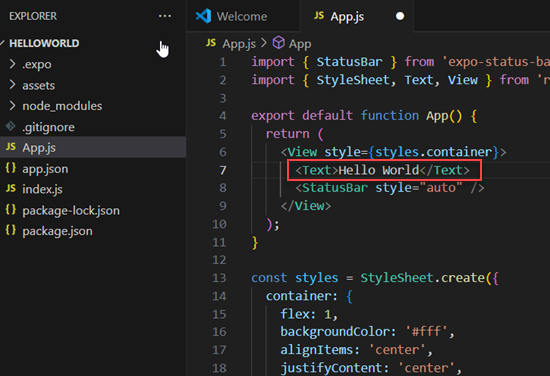Click 'StatusBar' in the first import line

(349, 62)
